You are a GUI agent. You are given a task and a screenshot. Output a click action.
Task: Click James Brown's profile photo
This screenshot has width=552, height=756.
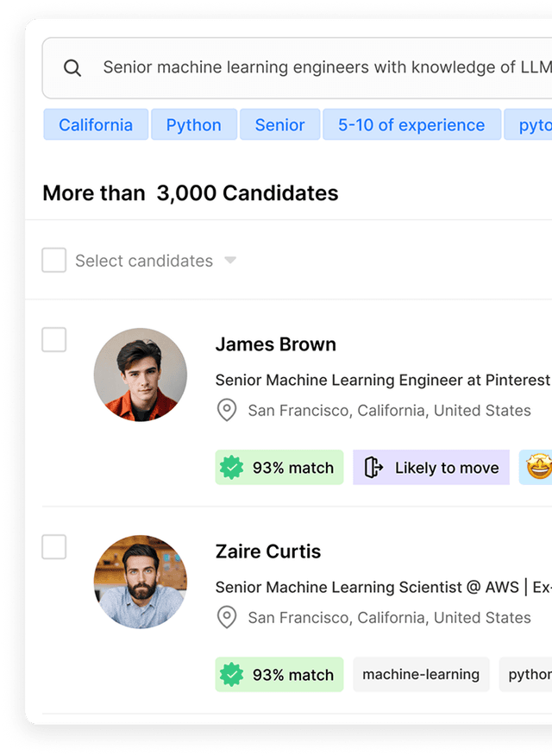141,375
